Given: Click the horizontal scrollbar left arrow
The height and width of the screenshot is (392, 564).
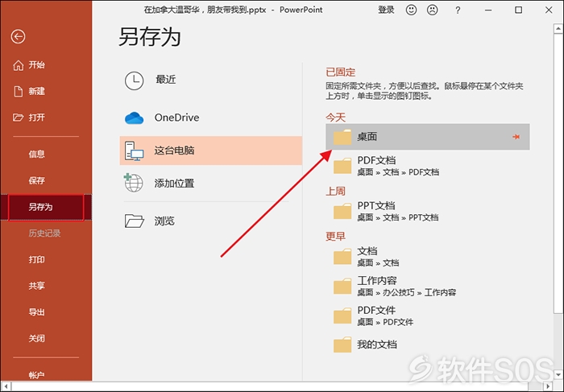Looking at the screenshot, I should pos(6,386).
